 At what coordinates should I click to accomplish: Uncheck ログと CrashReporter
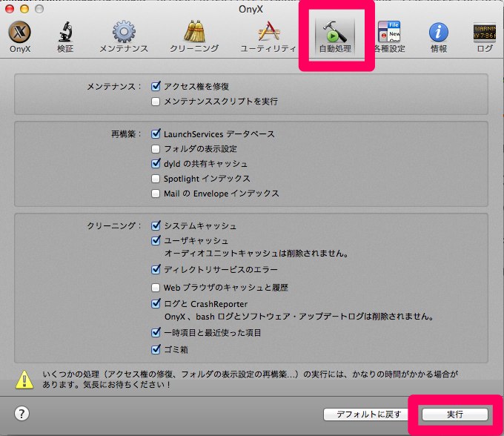(x=156, y=303)
